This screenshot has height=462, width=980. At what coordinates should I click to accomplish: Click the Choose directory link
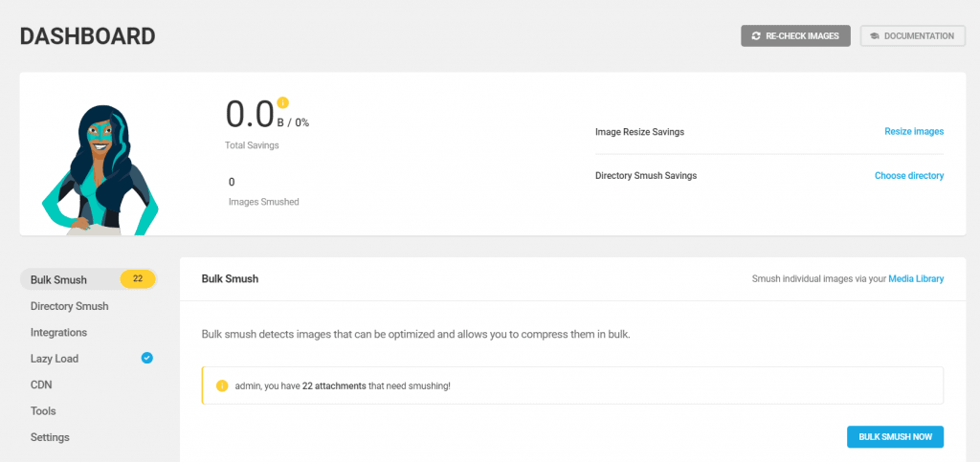(908, 176)
